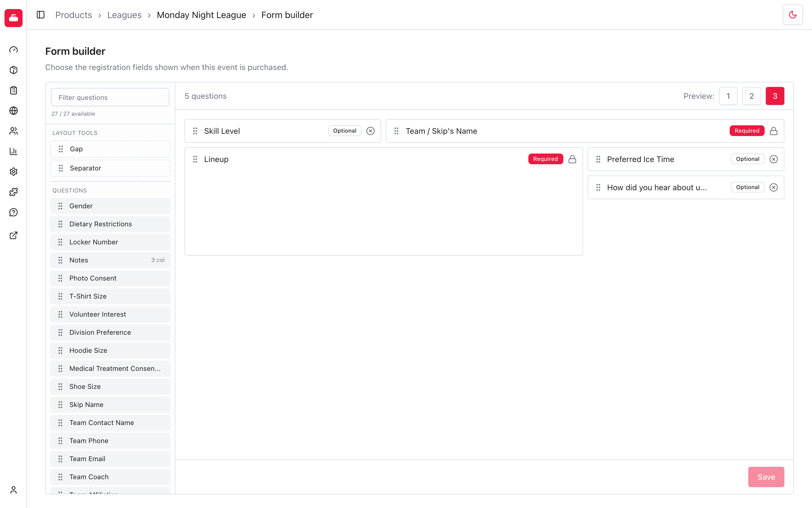
Task: Toggle Optional badge on Preferred Ice Time
Action: click(748, 159)
